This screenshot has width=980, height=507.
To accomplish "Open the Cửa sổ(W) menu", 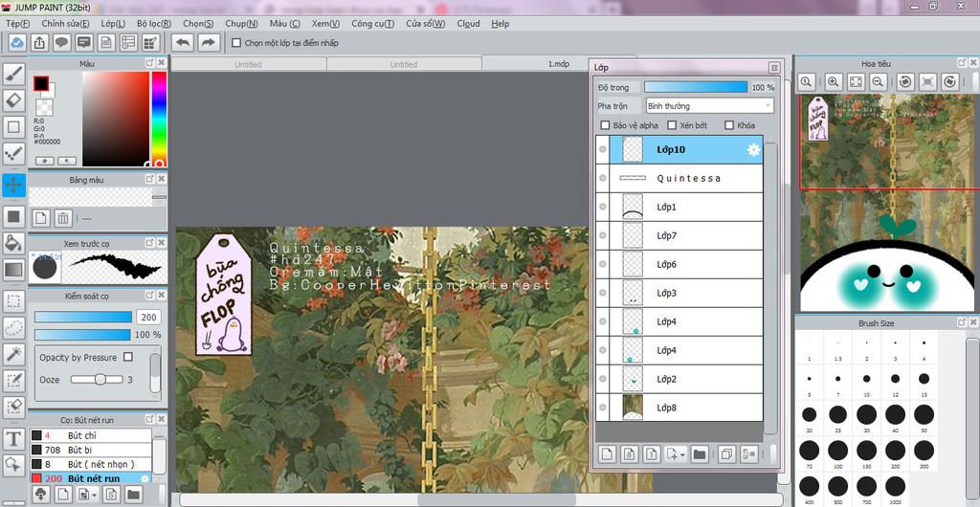I will pyautogui.click(x=426, y=24).
